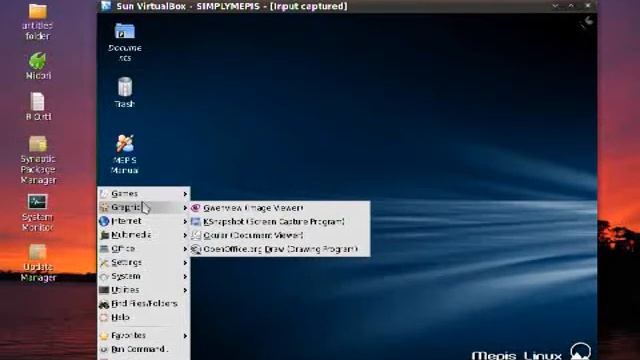The height and width of the screenshot is (360, 640).
Task: Launch the Nicotine desktop icon
Action: coord(37,61)
